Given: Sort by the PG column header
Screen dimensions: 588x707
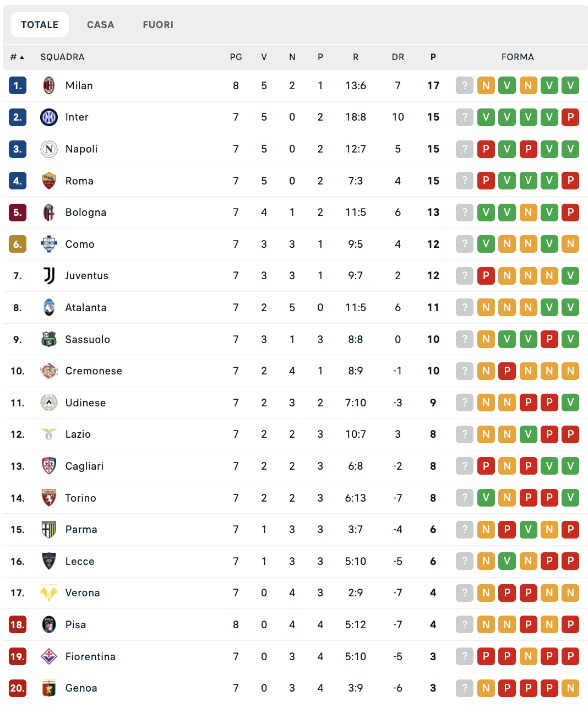Looking at the screenshot, I should [236, 57].
